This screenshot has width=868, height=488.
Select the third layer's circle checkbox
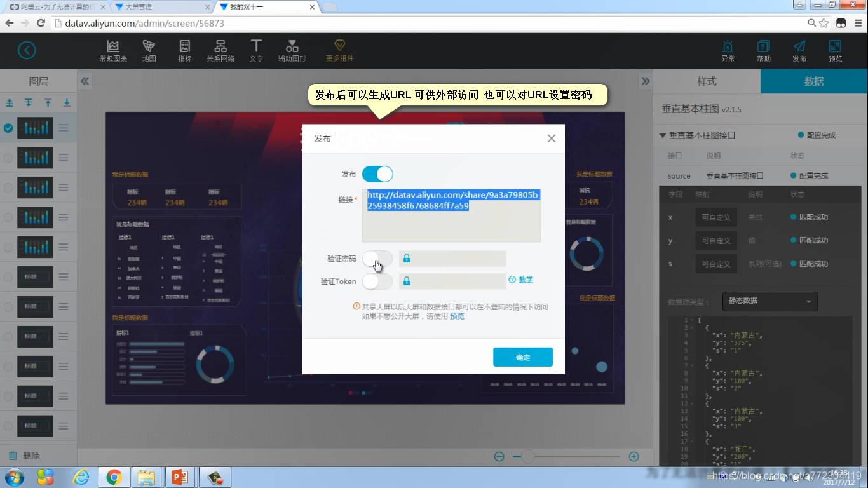click(8, 187)
